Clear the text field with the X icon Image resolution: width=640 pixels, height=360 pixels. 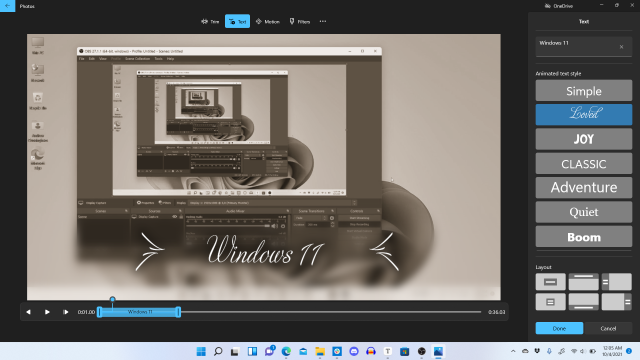click(x=621, y=47)
